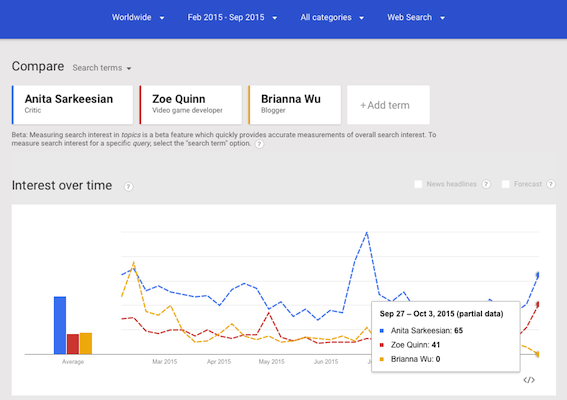
Task: Click the yellow Brianna Wu average bar
Action: [86, 343]
